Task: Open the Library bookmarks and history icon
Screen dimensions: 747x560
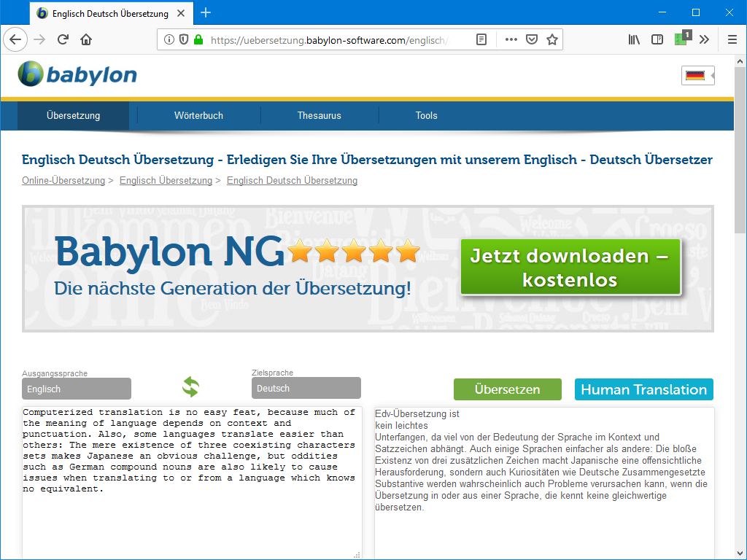Action: 634,39
